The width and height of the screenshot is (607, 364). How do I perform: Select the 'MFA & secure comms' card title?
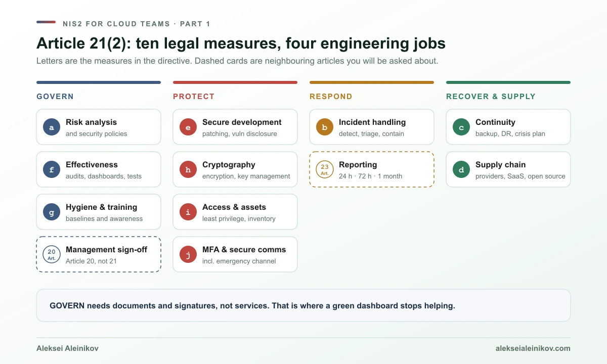click(244, 250)
